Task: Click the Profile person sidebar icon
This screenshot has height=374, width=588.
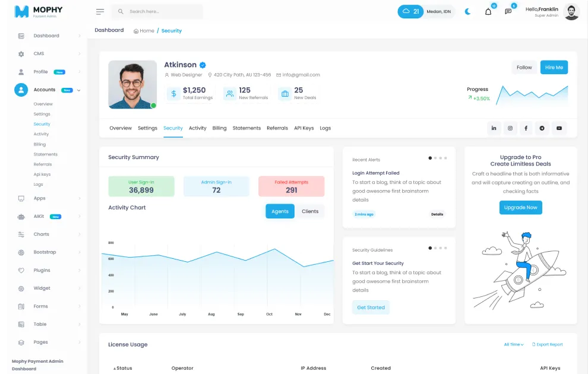Action: pos(21,72)
